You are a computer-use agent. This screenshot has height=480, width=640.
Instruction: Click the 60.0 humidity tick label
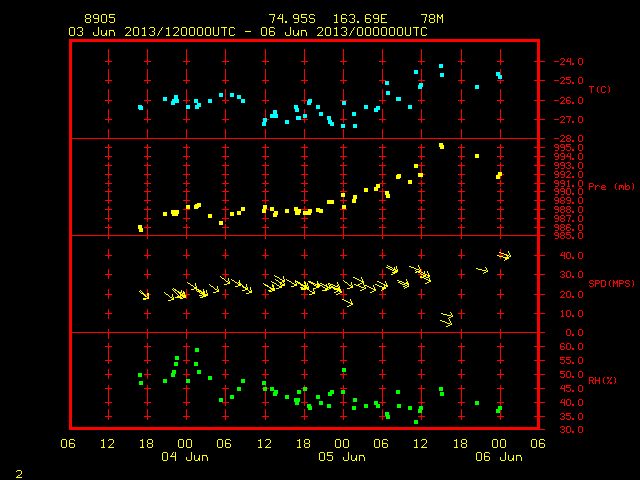pyautogui.click(x=571, y=347)
